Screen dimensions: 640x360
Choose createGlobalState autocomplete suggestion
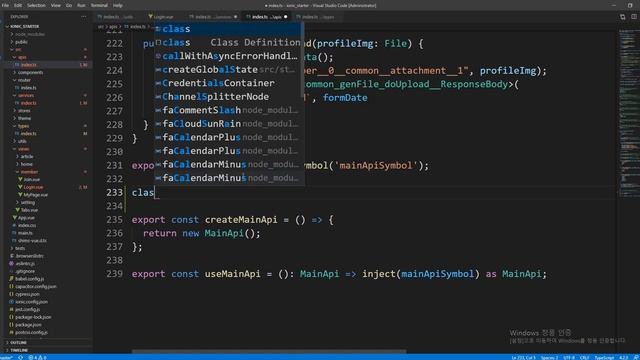[x=228, y=69]
